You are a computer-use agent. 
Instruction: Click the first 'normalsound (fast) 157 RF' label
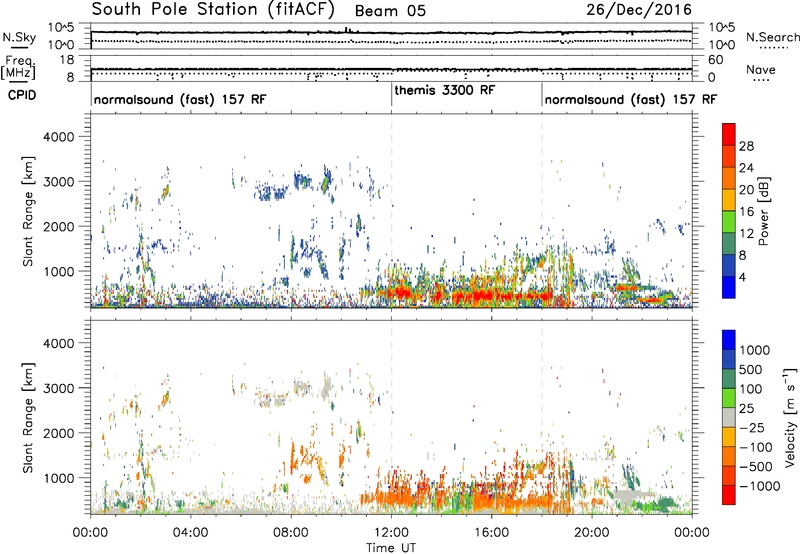point(180,99)
